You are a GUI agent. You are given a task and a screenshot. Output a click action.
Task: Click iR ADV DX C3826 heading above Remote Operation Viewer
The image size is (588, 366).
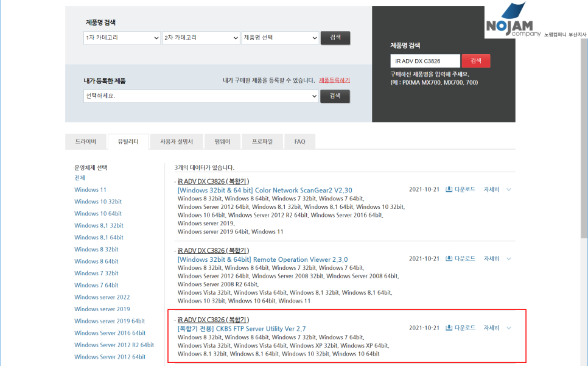(x=214, y=250)
